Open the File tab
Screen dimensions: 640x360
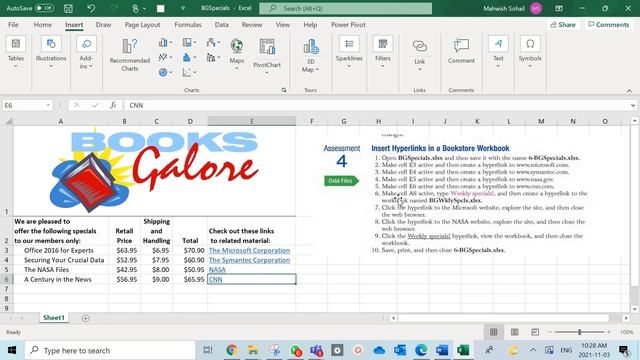tap(13, 24)
